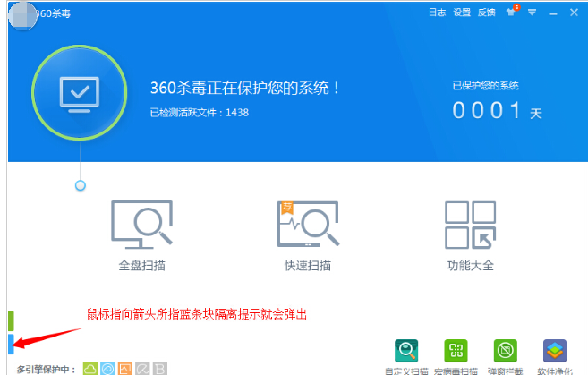Open the Function Center (功能大全) grid icon
This screenshot has width=588, height=375.
(470, 226)
